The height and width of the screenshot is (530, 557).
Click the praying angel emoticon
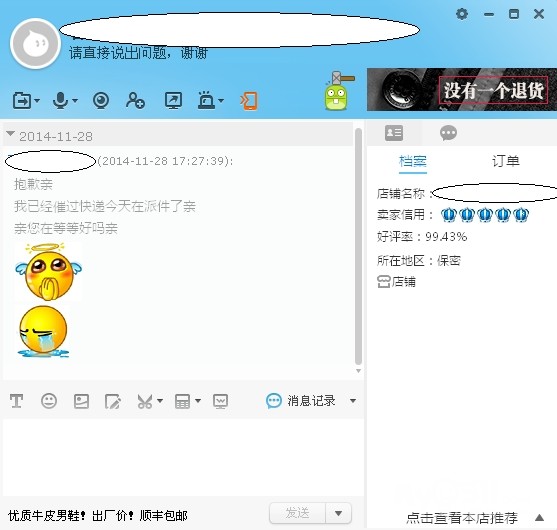click(x=48, y=272)
